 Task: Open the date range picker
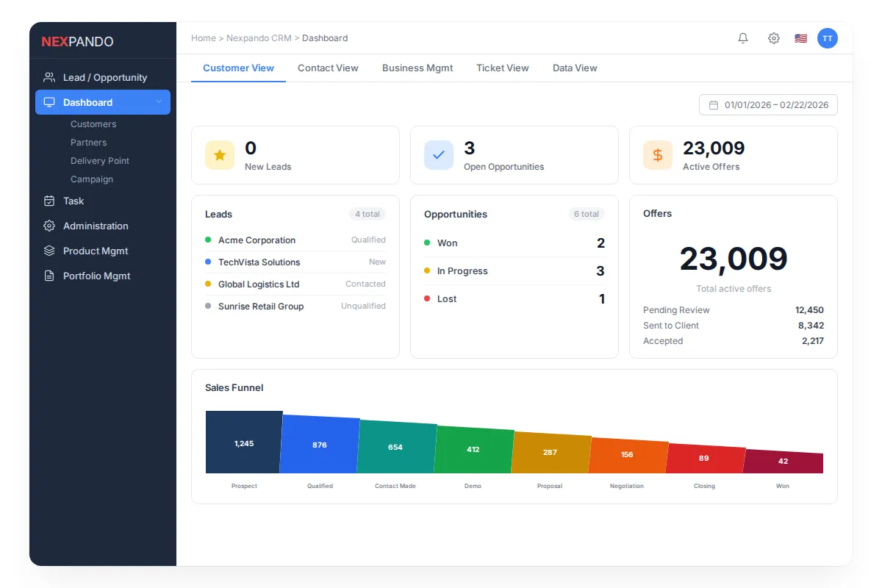767,104
